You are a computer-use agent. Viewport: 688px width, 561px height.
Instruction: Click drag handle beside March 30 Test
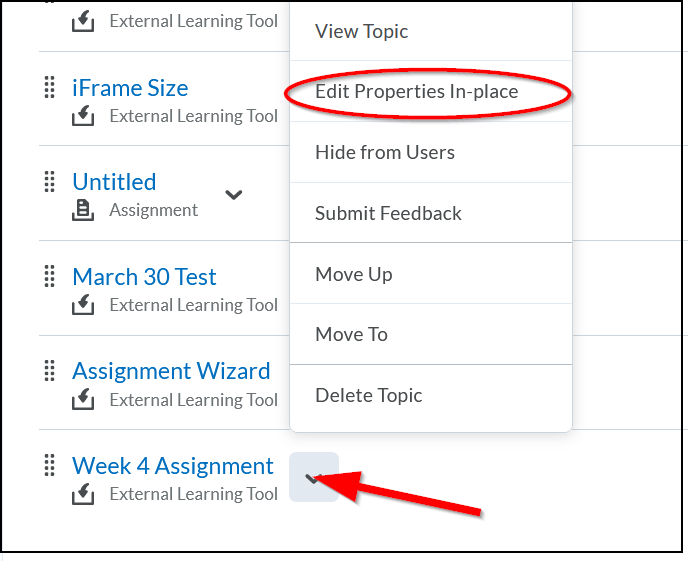tap(50, 277)
